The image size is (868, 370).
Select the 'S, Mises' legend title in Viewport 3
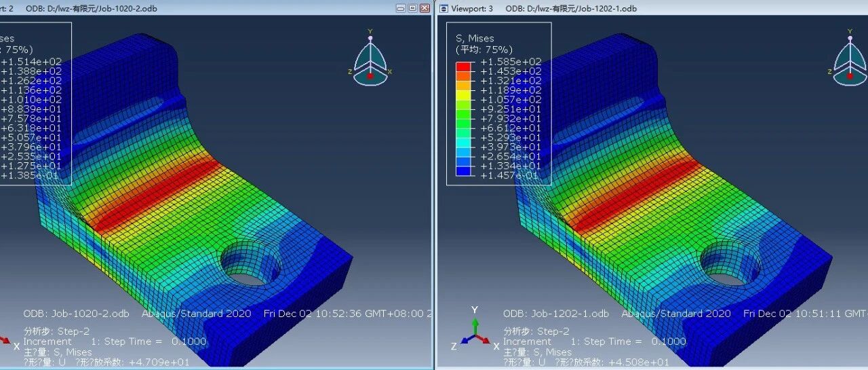coord(475,38)
